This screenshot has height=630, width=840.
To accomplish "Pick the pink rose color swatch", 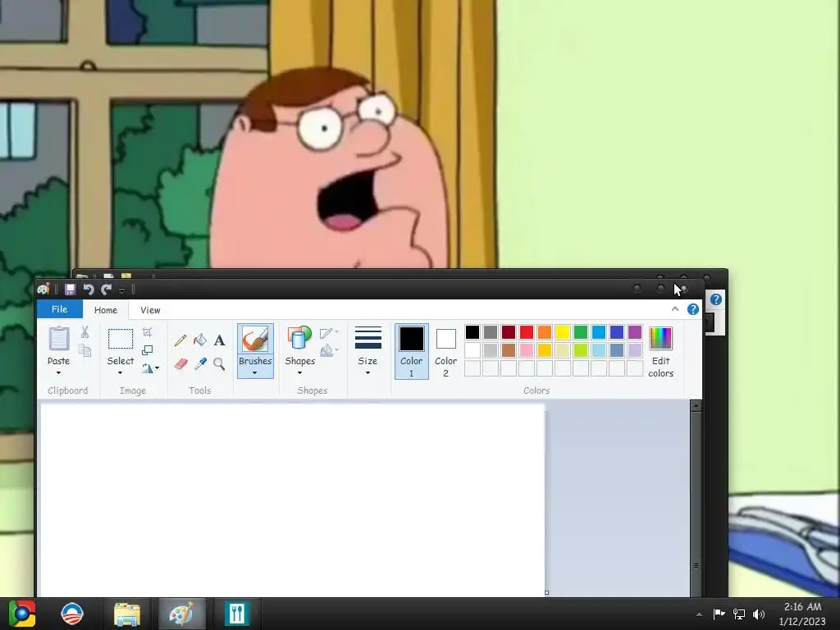I will (x=527, y=350).
